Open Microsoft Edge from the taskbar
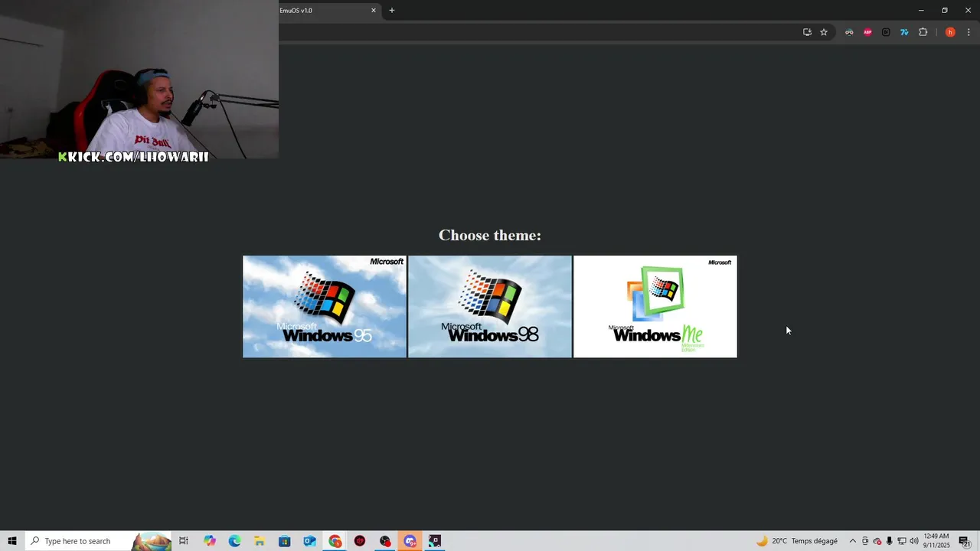 pyautogui.click(x=234, y=541)
